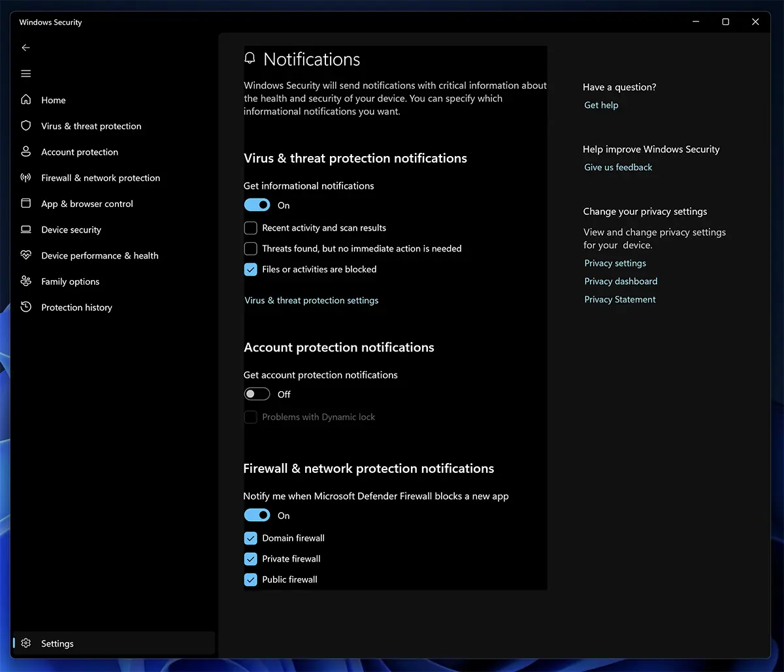Open Privacy dashboard link

click(621, 281)
